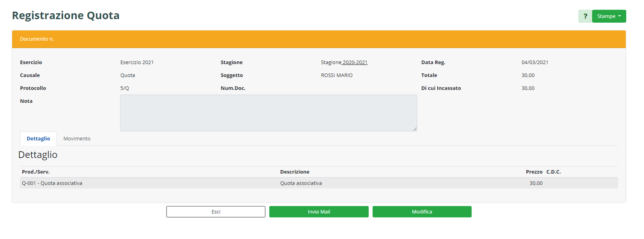
Task: Click inside the Nota text area
Action: coord(268,113)
